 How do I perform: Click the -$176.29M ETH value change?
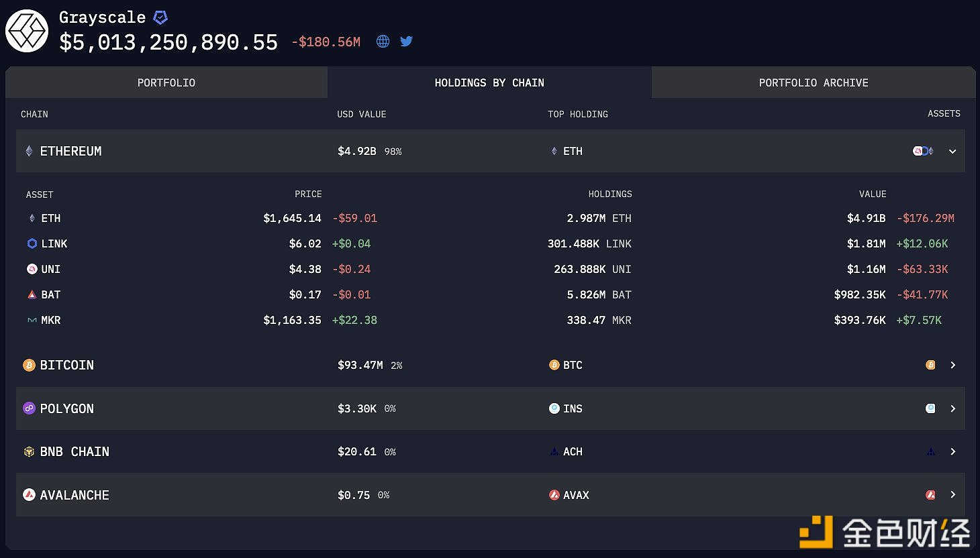point(926,218)
